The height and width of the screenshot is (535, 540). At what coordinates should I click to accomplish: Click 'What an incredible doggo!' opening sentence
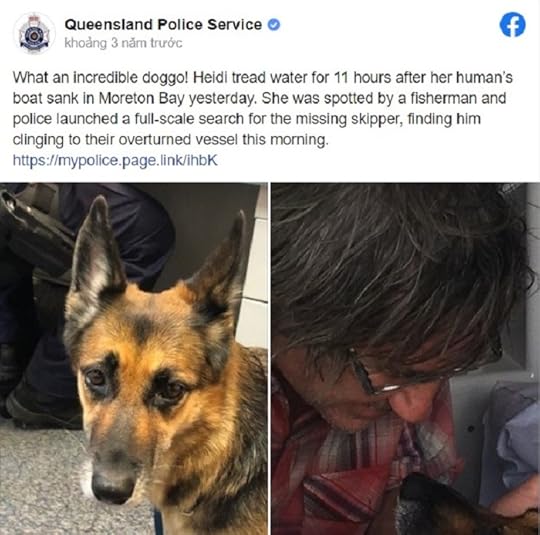tap(101, 78)
